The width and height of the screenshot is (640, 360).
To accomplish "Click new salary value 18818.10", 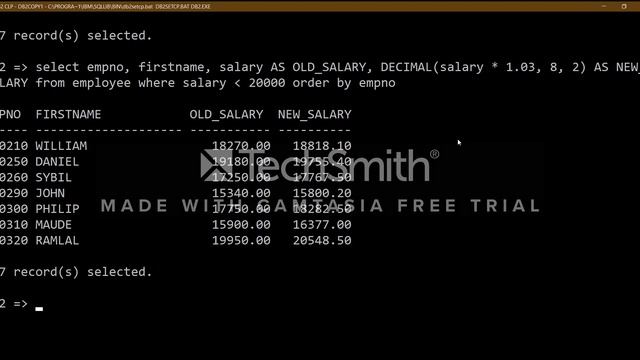I will point(322,146).
